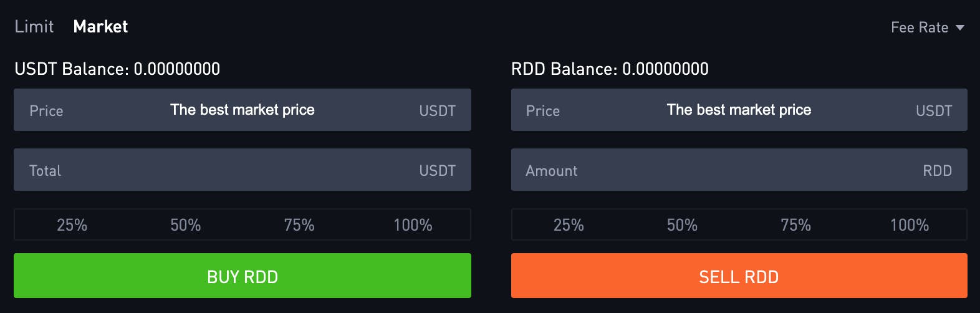980x313 pixels.
Task: Choose 100% of USDT balance to buy
Action: (413, 225)
